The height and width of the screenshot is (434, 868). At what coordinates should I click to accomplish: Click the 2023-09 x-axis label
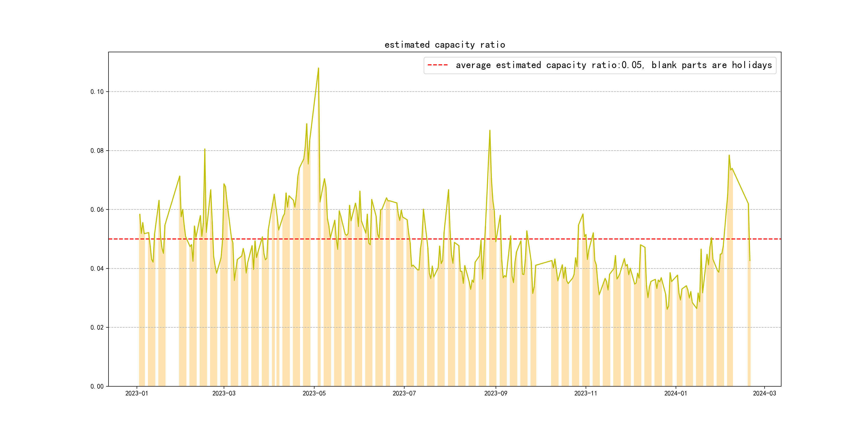[x=495, y=393]
